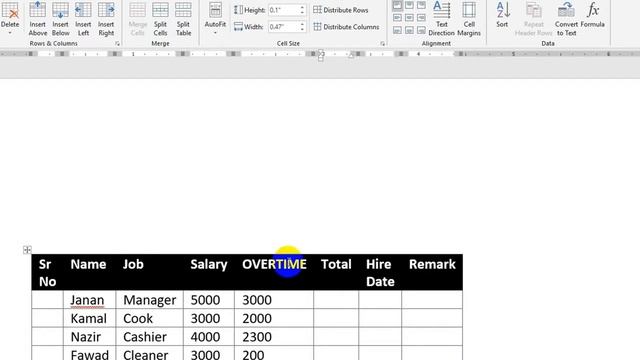Increase column Width with the up arrow
Screen dimensions: 640x360
(x=302, y=24)
